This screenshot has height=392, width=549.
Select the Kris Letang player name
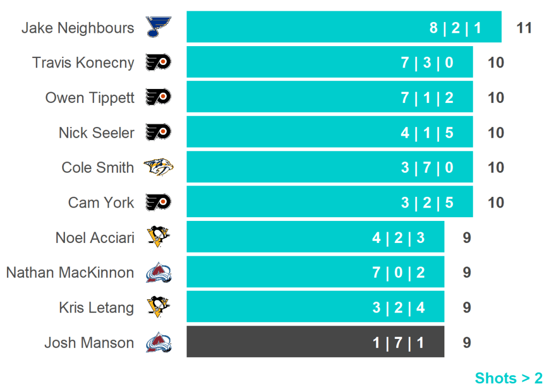coord(97,308)
